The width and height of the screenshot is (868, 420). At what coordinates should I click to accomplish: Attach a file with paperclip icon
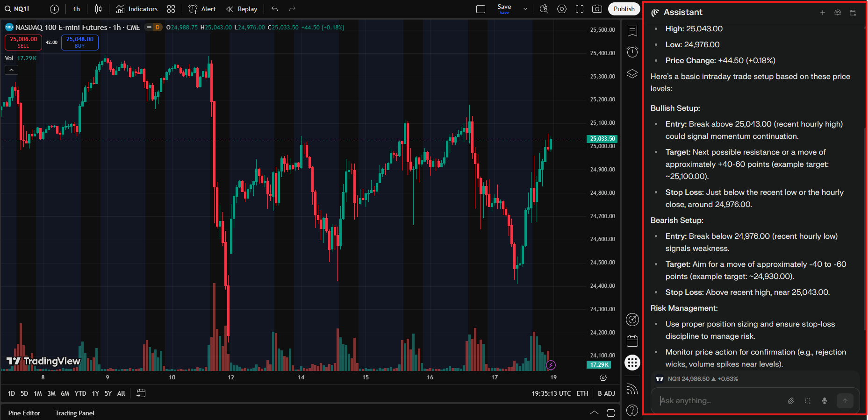(x=791, y=401)
